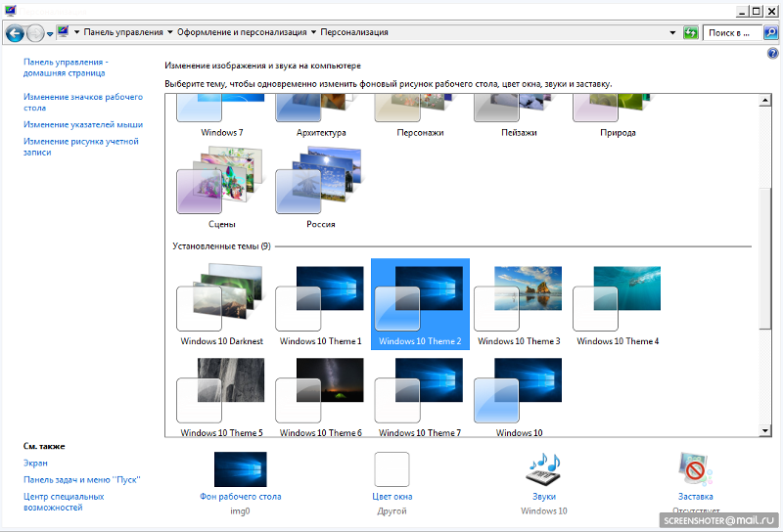
Task: Click the Personalization icon in the address bar
Action: click(x=63, y=32)
